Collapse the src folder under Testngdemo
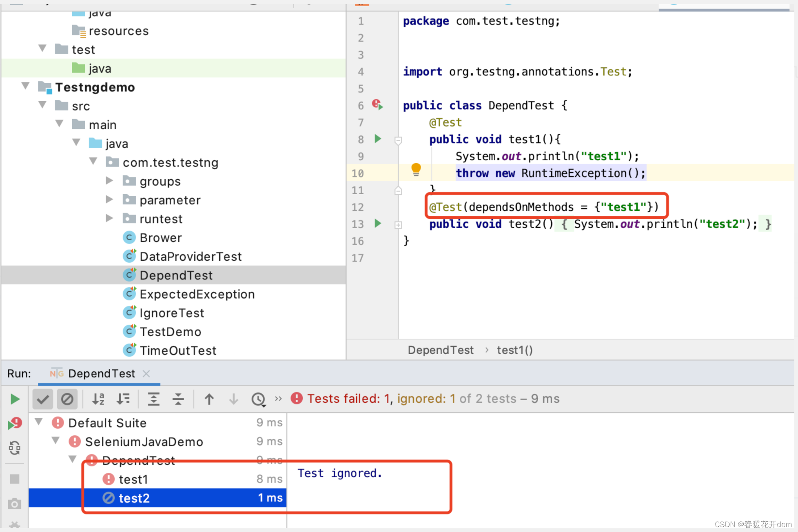This screenshot has width=798, height=532. click(x=42, y=105)
